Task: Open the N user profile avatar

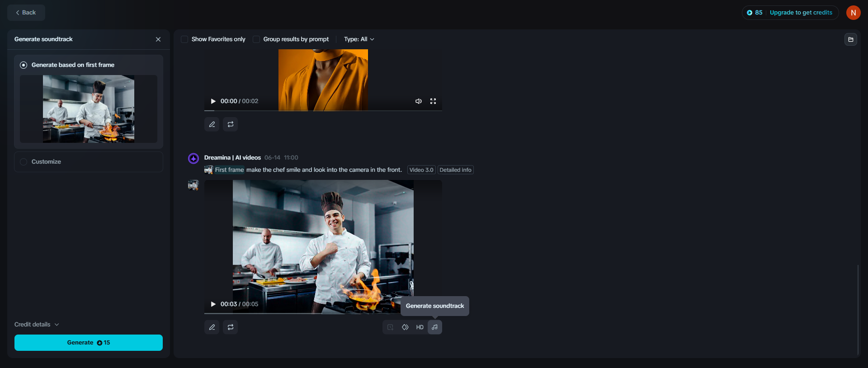Action: click(854, 13)
